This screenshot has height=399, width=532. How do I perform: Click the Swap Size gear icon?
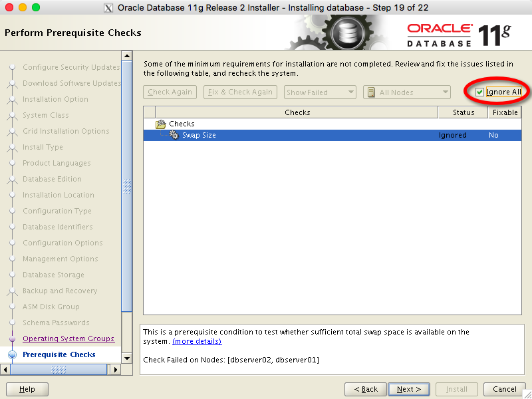point(174,135)
